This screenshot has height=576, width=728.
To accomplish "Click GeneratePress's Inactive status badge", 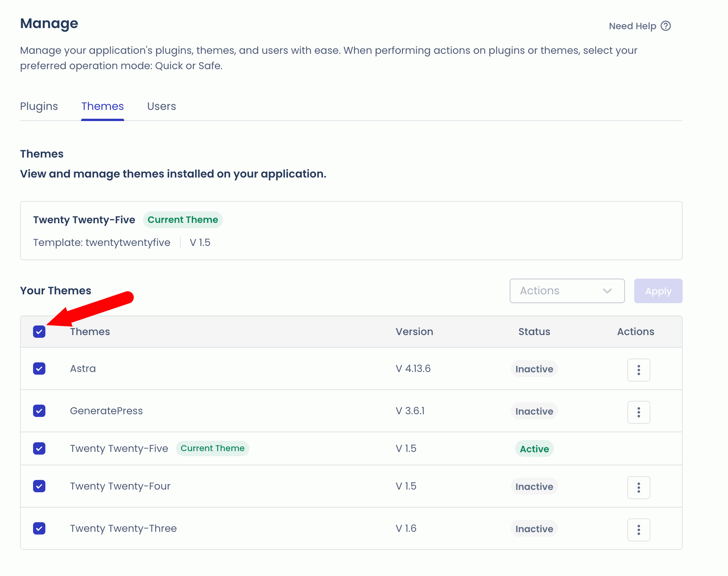I will [x=534, y=411].
